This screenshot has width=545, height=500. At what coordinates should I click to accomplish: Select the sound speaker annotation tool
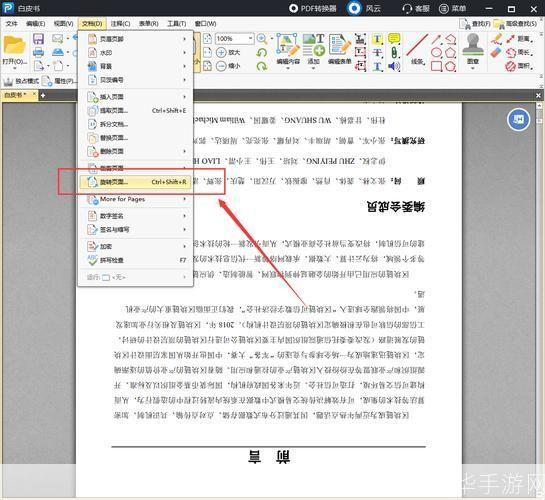[x=394, y=66]
